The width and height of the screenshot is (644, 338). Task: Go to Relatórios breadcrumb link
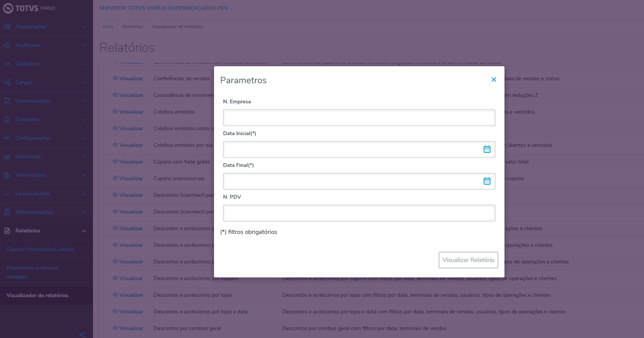[x=132, y=26]
